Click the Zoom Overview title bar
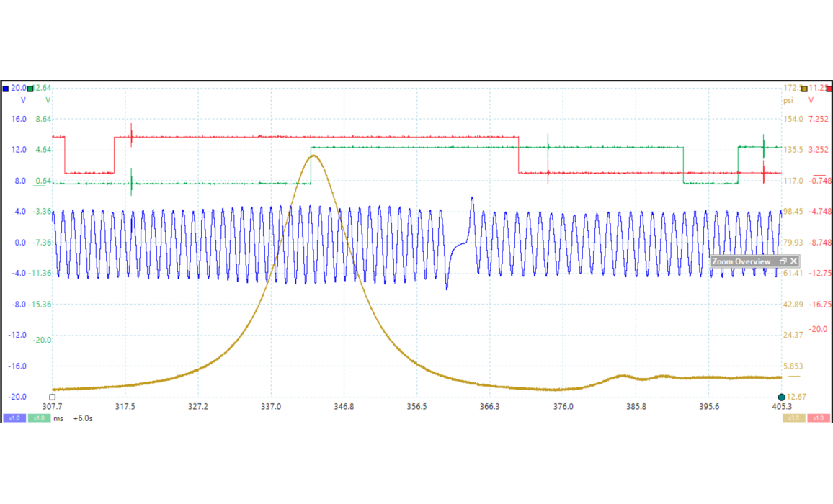This screenshot has height=504, width=833. click(742, 261)
